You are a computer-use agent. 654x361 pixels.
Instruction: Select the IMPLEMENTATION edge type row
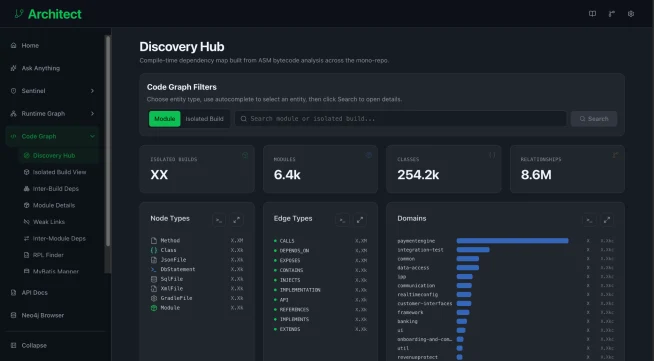coord(320,290)
